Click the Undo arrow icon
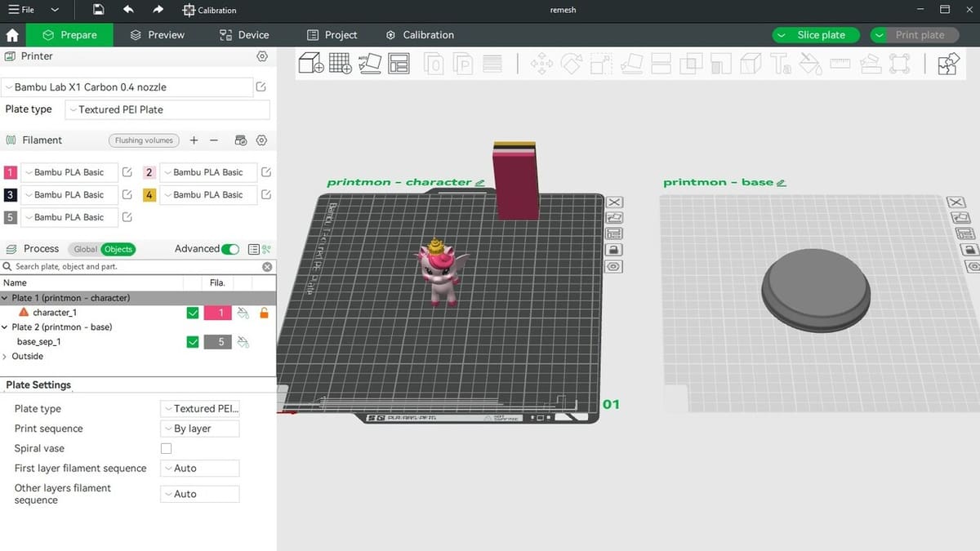This screenshot has height=551, width=980. click(x=128, y=10)
